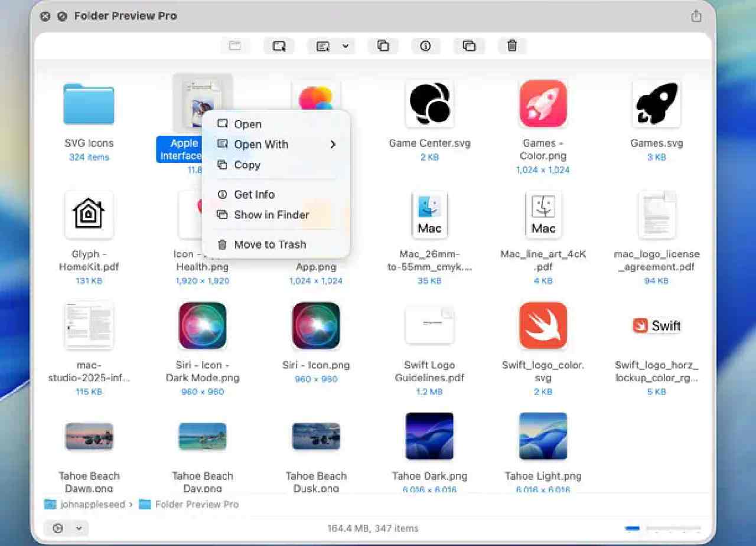Click the second round title bar button
Viewport: 756px width, 546px height.
(62, 17)
